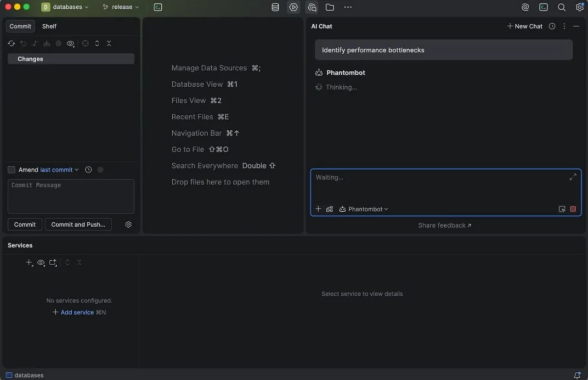Open the More tool windows ellipsis

(348, 7)
